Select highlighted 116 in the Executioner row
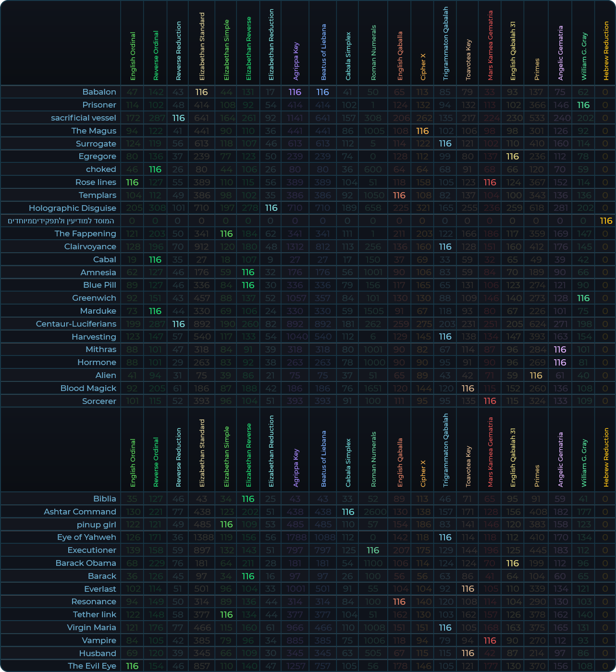 [x=373, y=550]
